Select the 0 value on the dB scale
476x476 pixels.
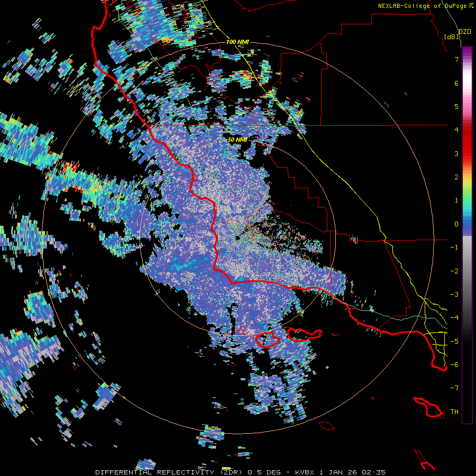[456, 224]
